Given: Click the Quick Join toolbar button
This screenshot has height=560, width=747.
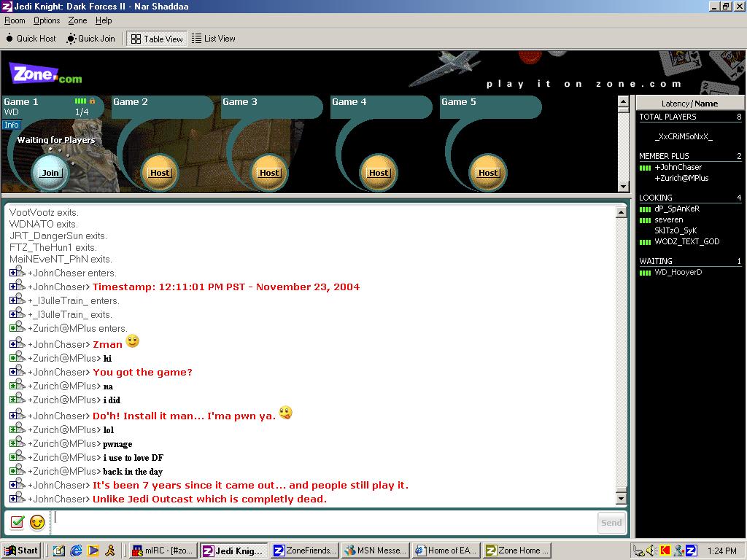Looking at the screenshot, I should (x=91, y=39).
